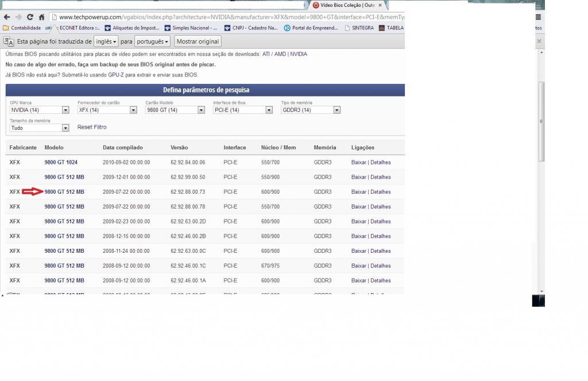
Task: Click Mostrar original button
Action: [x=198, y=41]
